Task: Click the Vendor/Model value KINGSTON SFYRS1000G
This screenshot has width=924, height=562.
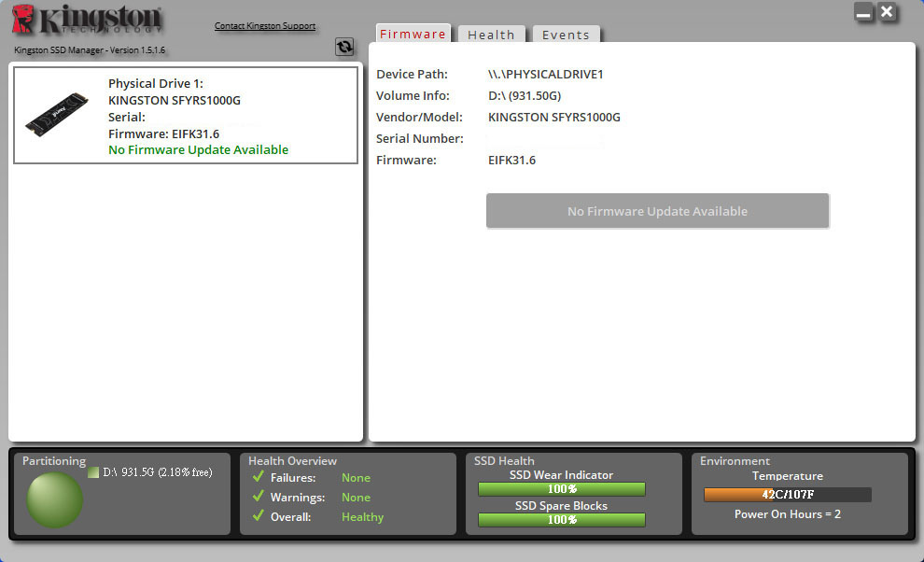Action: [x=553, y=118]
